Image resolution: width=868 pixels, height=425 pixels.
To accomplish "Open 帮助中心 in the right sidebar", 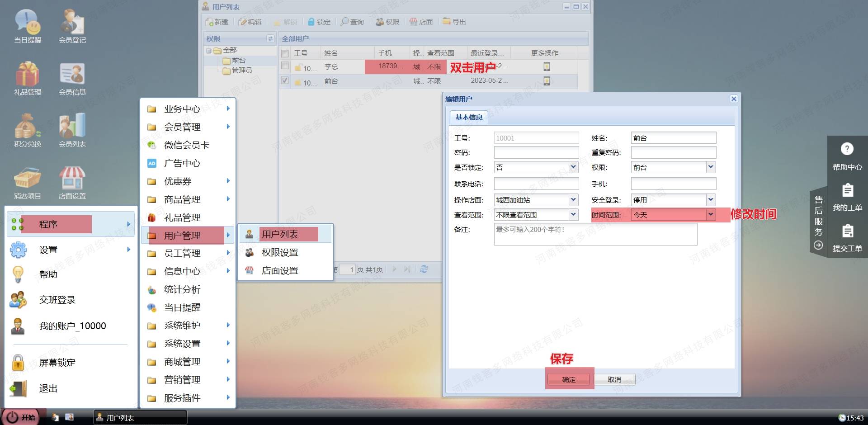I will tap(847, 156).
